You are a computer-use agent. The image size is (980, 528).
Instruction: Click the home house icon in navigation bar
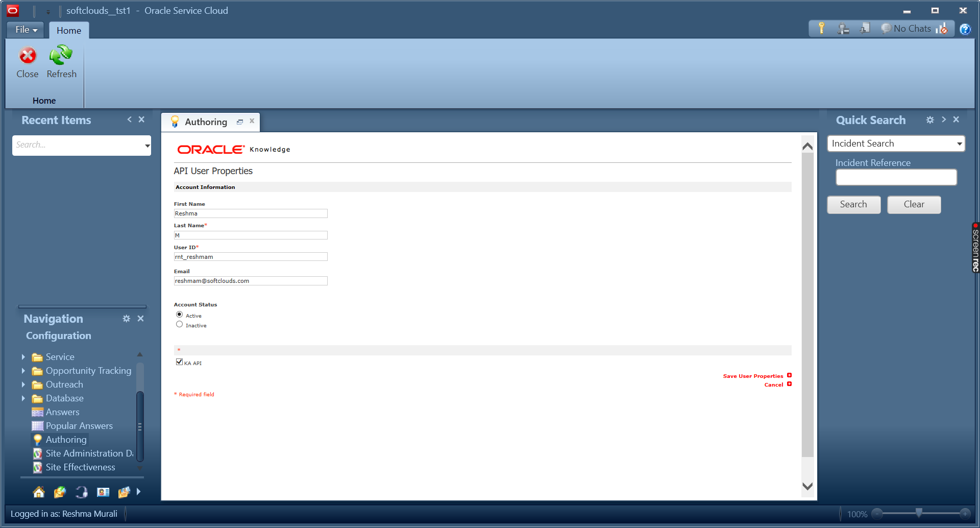pos(39,492)
